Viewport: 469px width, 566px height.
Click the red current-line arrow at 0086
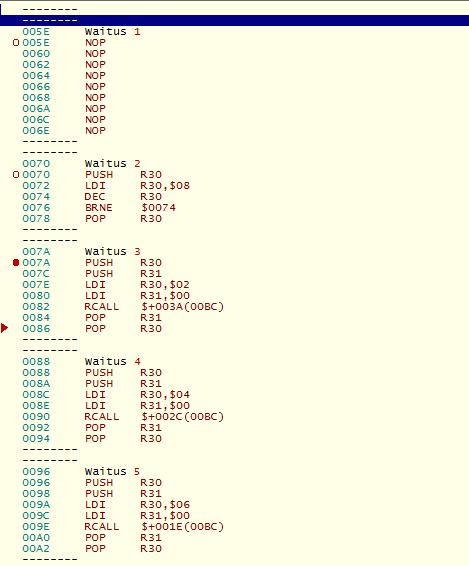[x=4, y=328]
